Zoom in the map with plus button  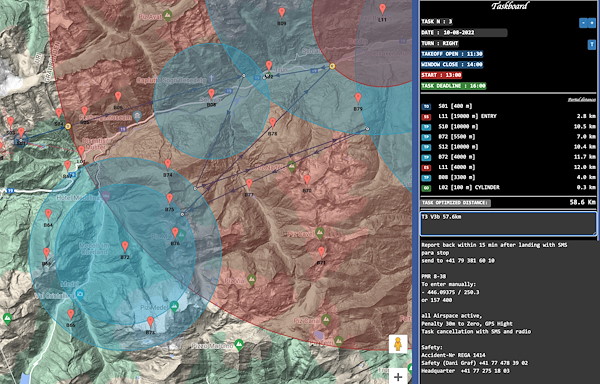398,377
